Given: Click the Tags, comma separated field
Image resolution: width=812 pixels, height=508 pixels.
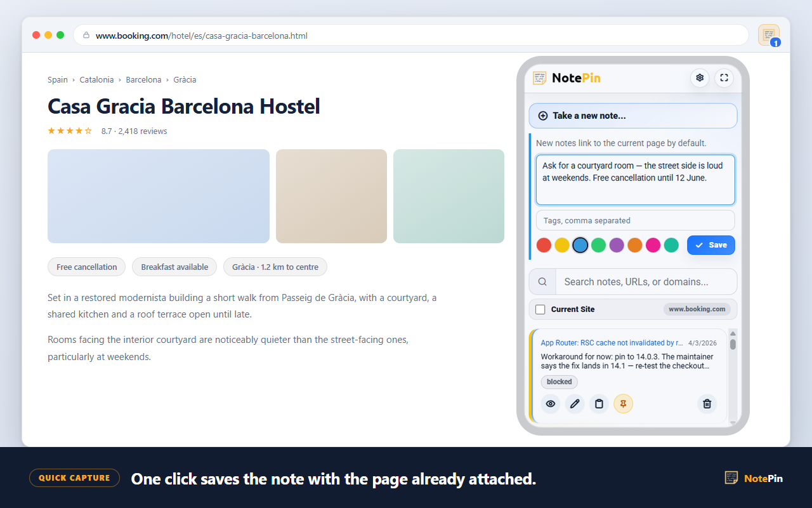Looking at the screenshot, I should point(635,220).
